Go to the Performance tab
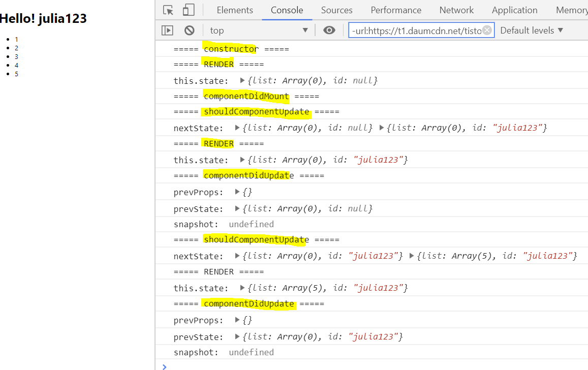588x370 pixels. tap(396, 10)
